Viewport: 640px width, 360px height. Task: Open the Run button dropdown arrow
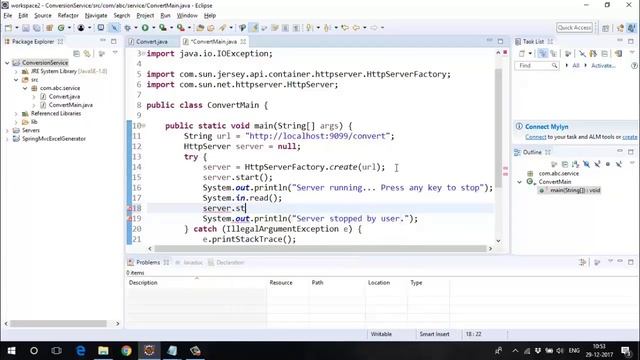tap(153, 28)
